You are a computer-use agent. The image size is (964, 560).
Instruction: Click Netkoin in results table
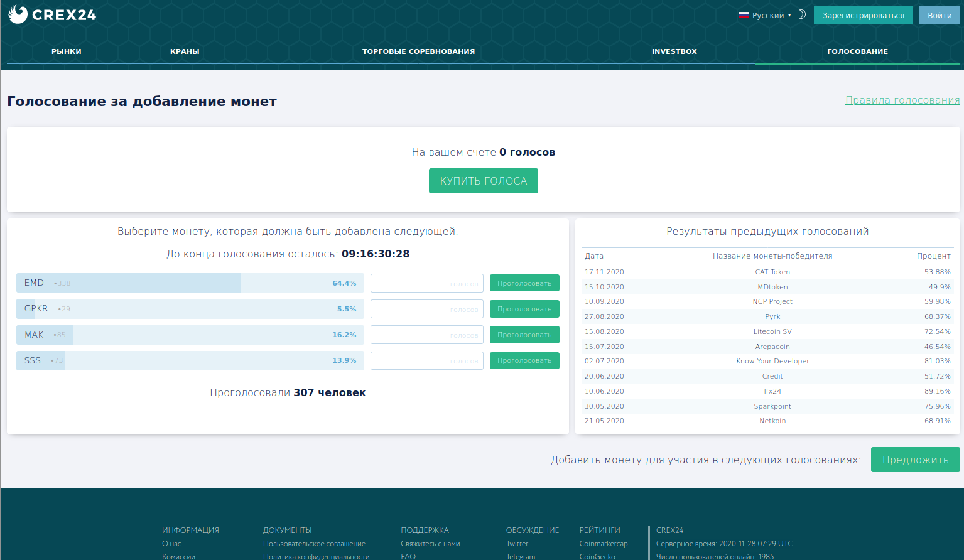(772, 421)
